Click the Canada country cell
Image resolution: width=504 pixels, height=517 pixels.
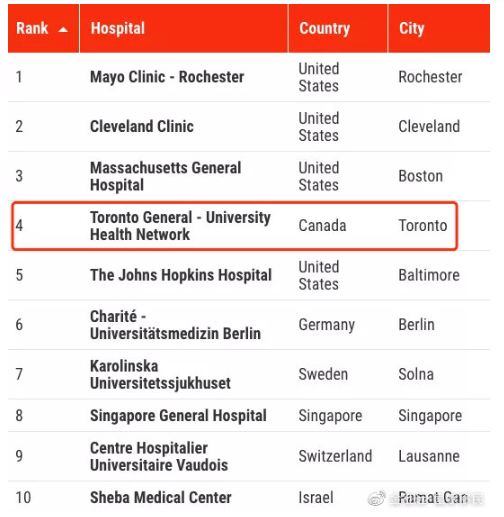(x=322, y=226)
